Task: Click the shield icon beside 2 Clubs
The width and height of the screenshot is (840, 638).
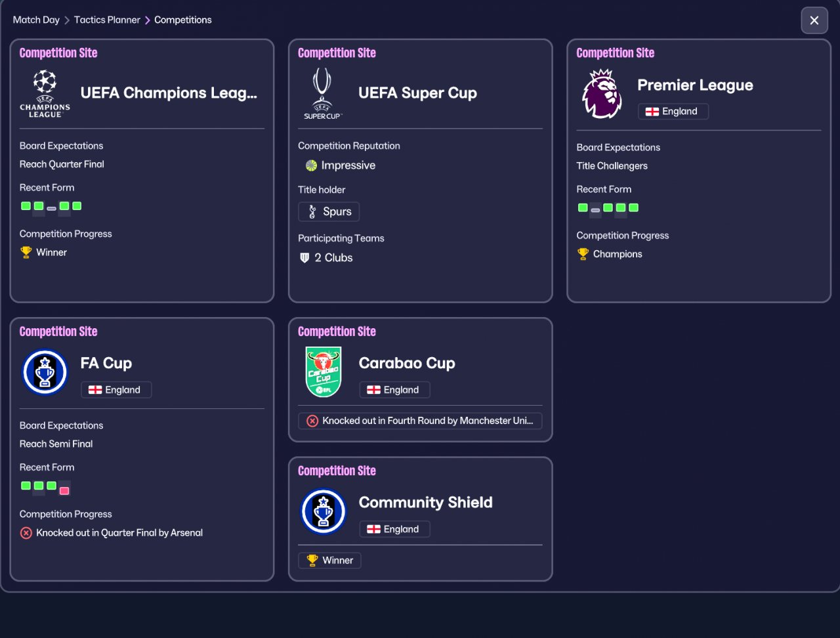Action: tap(304, 258)
